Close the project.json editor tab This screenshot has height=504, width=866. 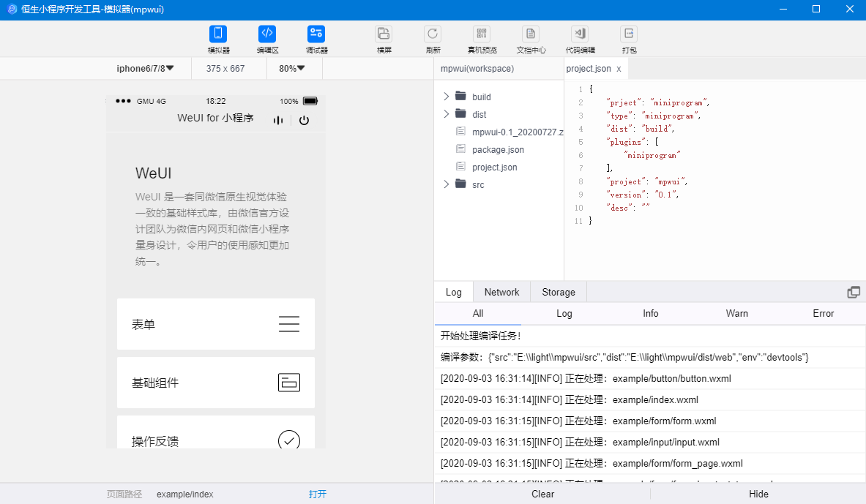(x=619, y=69)
